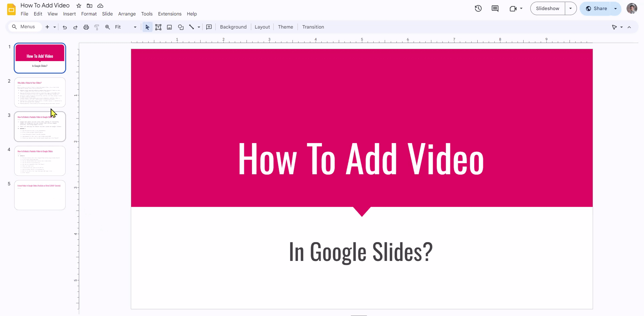Viewport: 644px width, 316px height.
Task: Open the Theme chooser
Action: coord(285,27)
